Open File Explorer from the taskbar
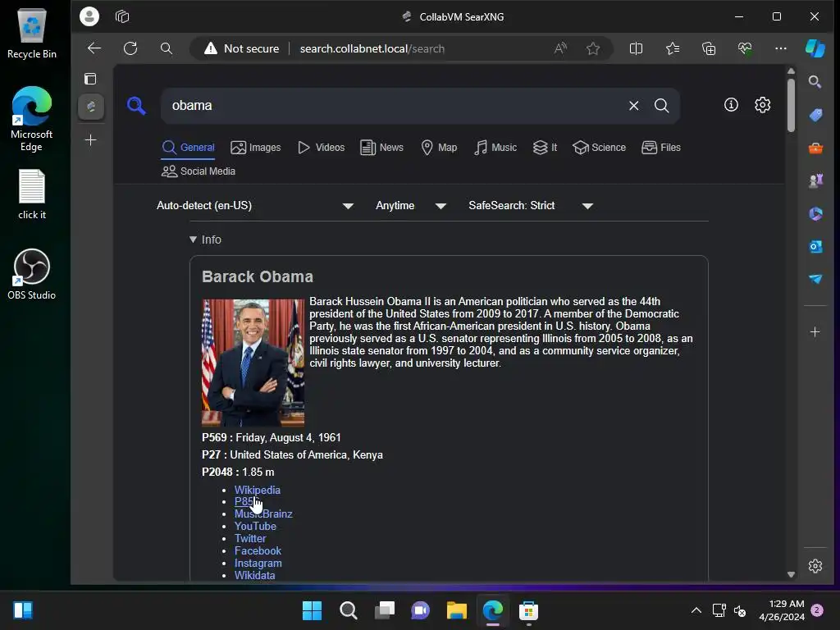The height and width of the screenshot is (630, 840). coord(456,610)
